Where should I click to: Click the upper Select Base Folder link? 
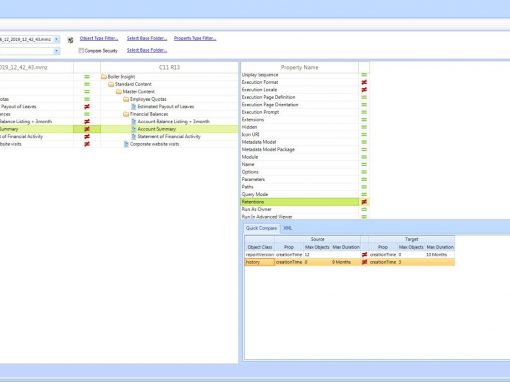tap(147, 38)
